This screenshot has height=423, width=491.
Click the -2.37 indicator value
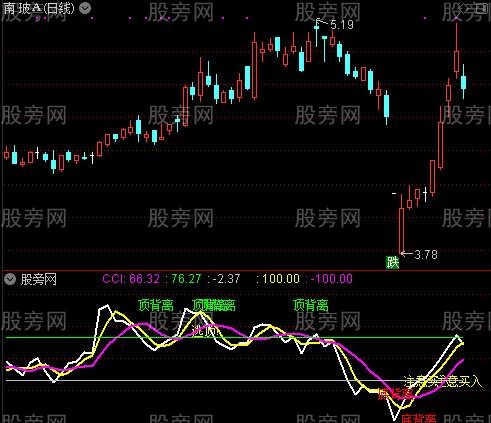pos(226,279)
